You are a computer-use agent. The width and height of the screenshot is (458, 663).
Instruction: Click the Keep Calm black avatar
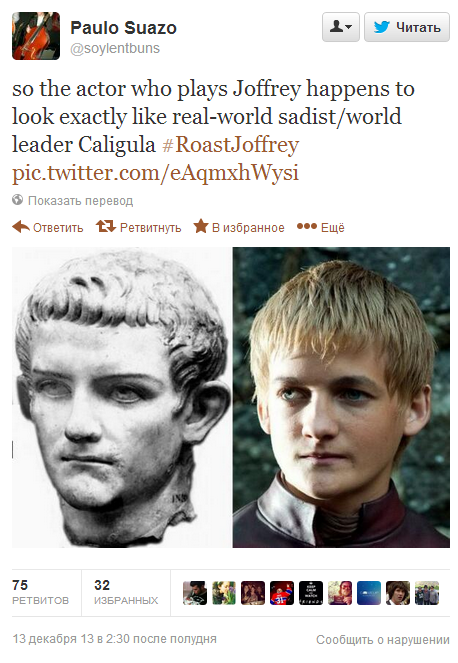click(x=311, y=593)
